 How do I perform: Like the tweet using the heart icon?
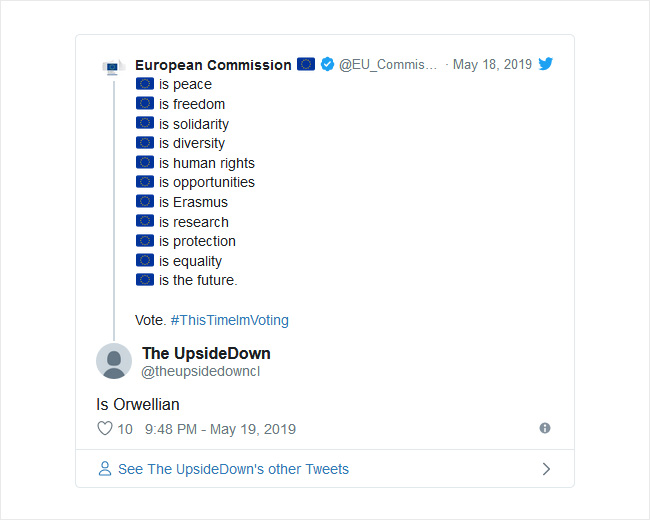point(104,428)
